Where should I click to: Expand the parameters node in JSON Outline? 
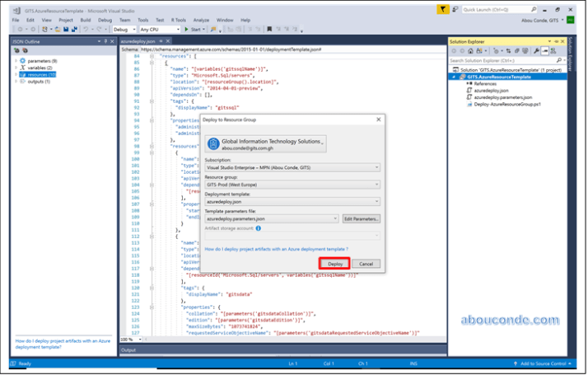click(x=16, y=60)
